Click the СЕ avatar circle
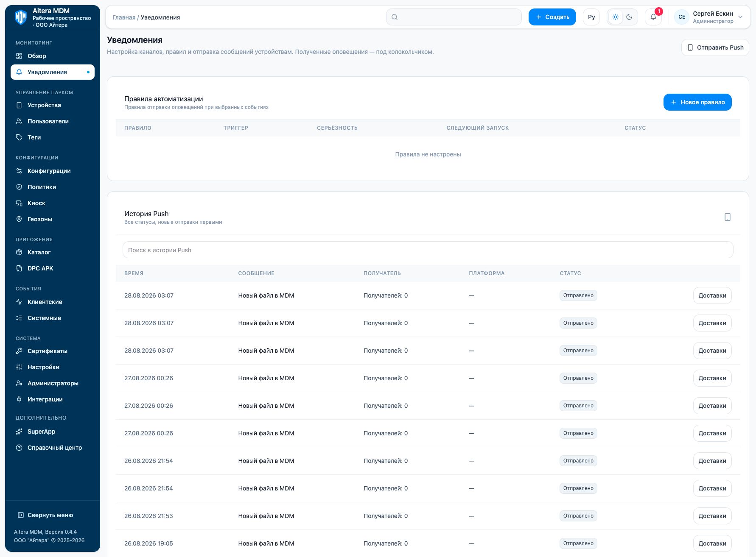This screenshot has width=756, height=557. point(682,17)
